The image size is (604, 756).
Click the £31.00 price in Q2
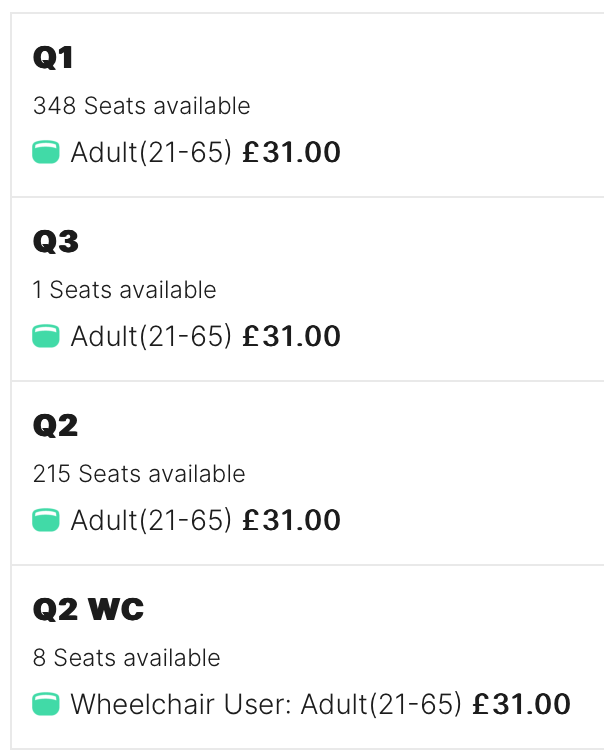point(292,521)
